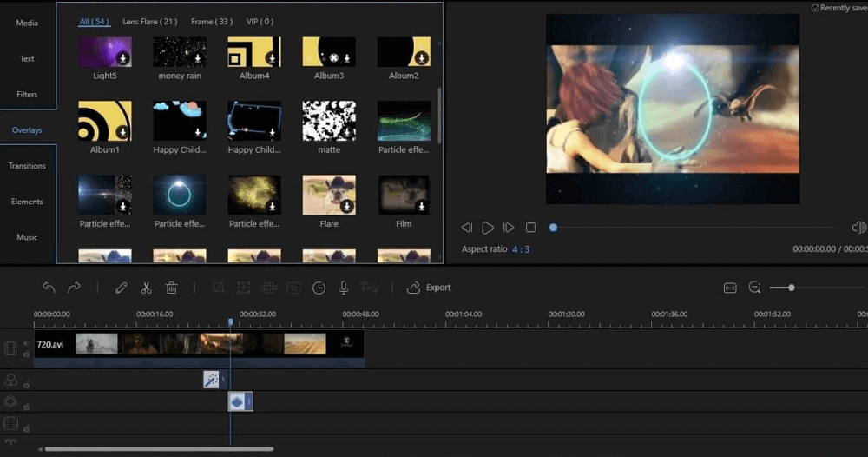Click the trash Delete icon

pyautogui.click(x=172, y=288)
